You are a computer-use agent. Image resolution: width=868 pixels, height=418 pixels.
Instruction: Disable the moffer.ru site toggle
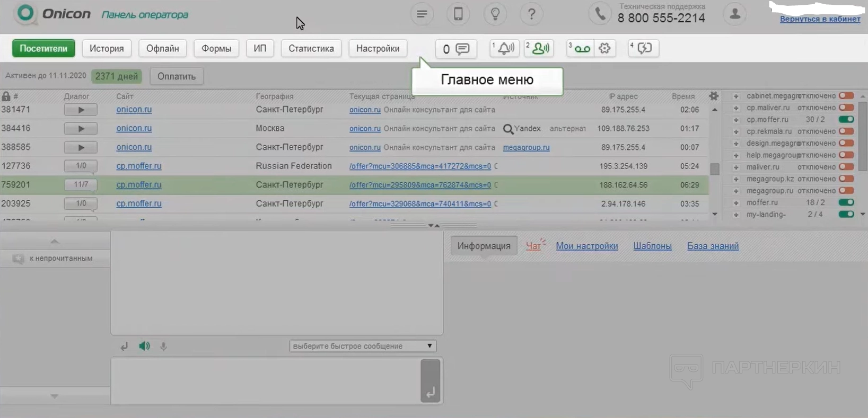(x=846, y=202)
